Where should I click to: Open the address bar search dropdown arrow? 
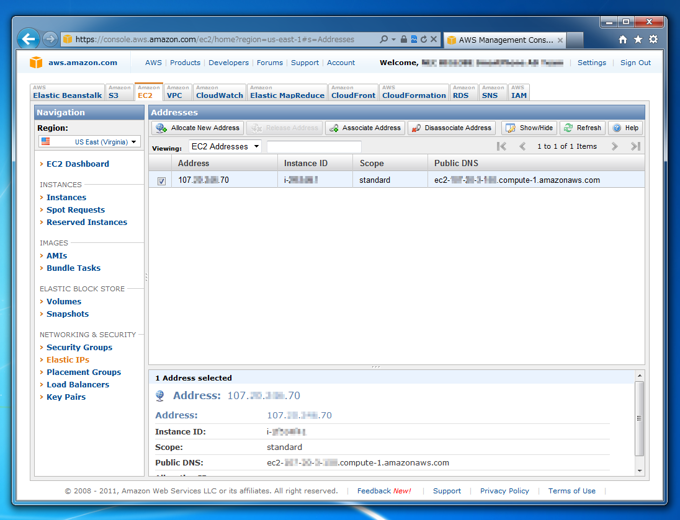394,39
